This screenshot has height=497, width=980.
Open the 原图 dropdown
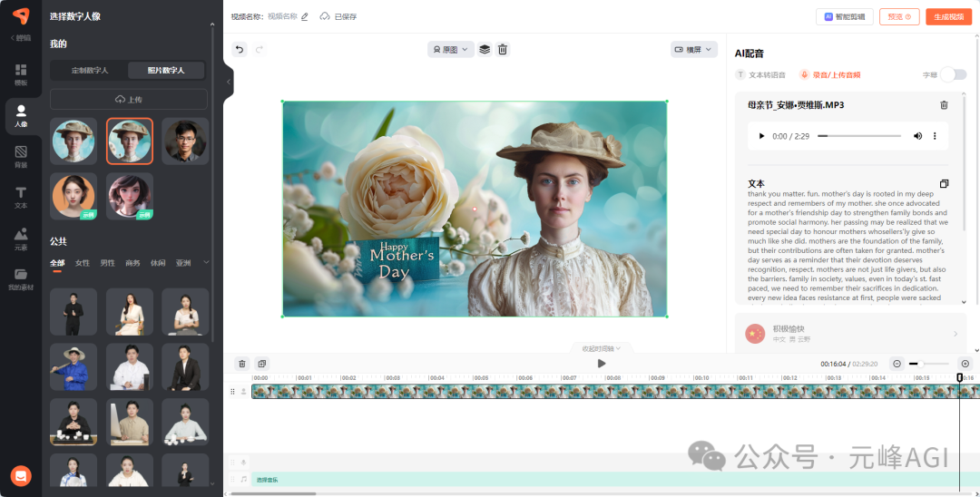451,49
